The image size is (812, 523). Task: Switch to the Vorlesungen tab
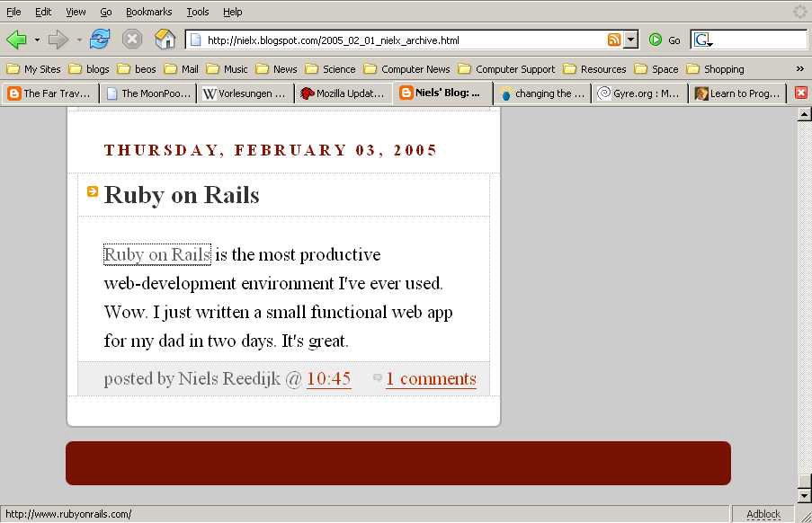tap(245, 93)
